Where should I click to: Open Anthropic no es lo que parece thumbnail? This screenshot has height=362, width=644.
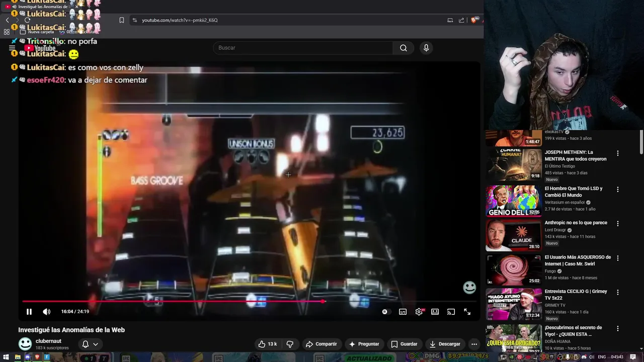513,235
